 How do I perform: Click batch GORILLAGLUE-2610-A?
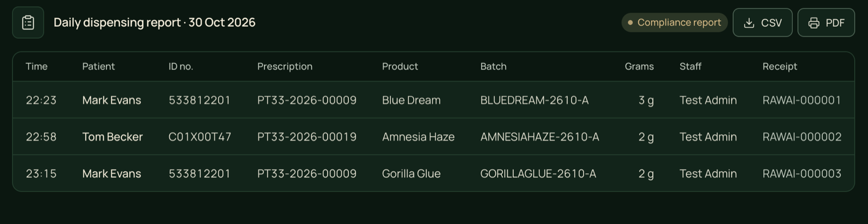(x=538, y=174)
